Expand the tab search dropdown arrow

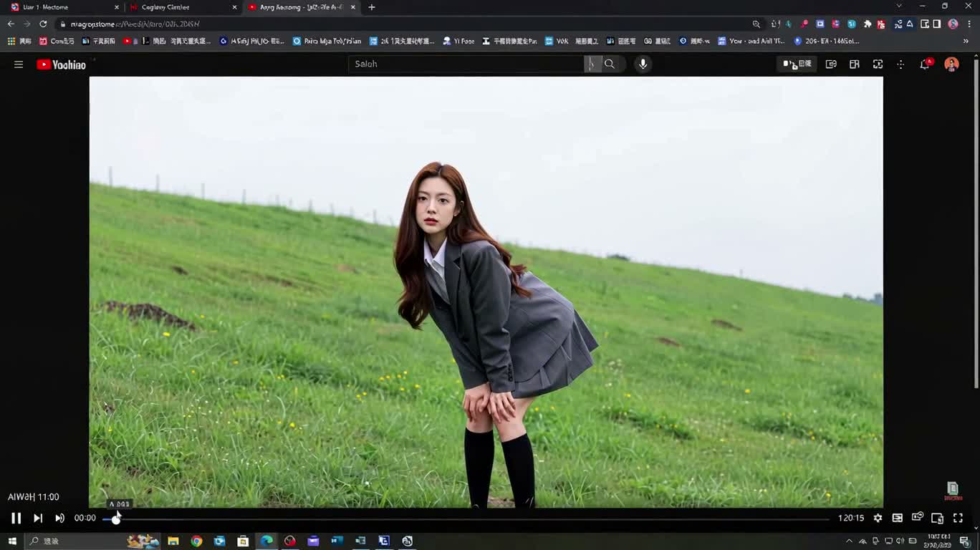point(899,6)
